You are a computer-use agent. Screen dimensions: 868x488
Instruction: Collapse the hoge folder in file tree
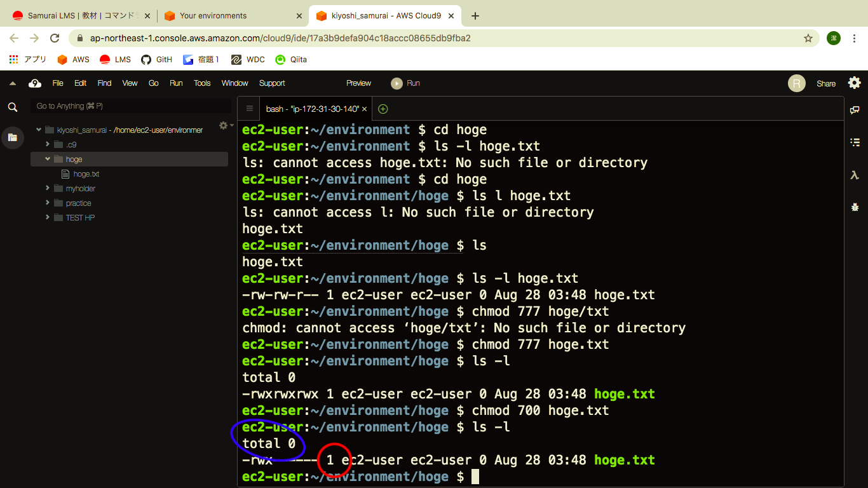tap(48, 159)
